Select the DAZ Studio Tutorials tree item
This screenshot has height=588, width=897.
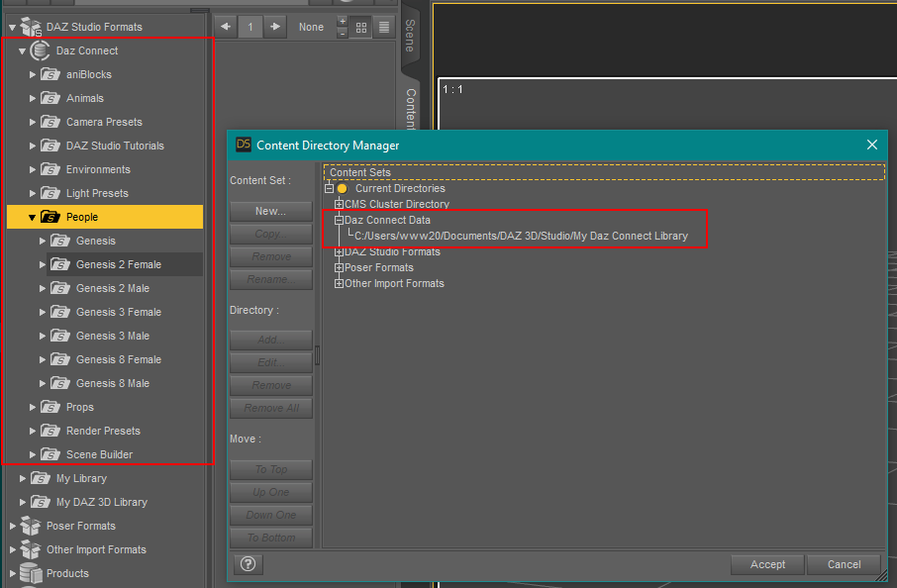coord(115,146)
